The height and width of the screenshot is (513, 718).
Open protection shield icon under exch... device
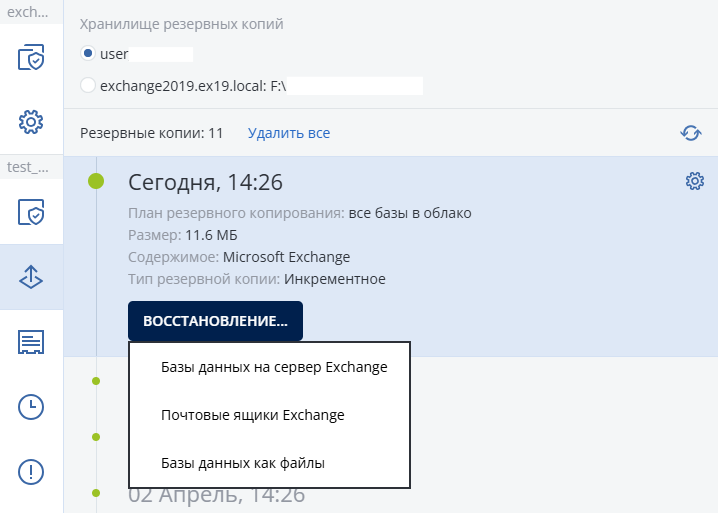pyautogui.click(x=31, y=57)
